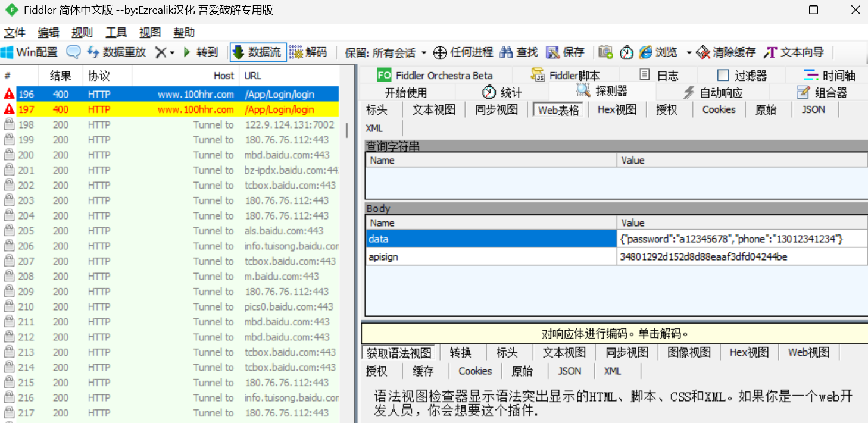This screenshot has height=423, width=868.
Task: Click the Go (转到) green arrow button
Action: (x=201, y=52)
